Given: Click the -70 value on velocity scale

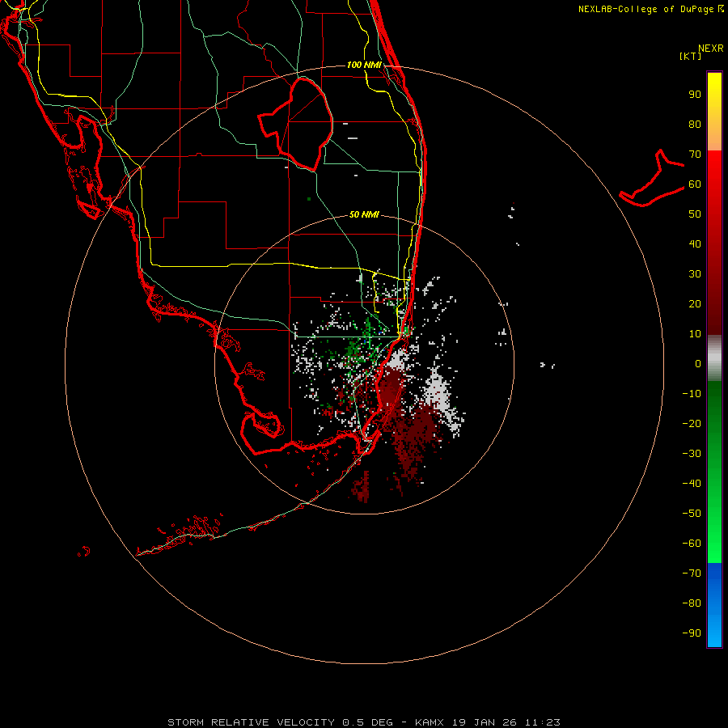Looking at the screenshot, I should point(692,574).
